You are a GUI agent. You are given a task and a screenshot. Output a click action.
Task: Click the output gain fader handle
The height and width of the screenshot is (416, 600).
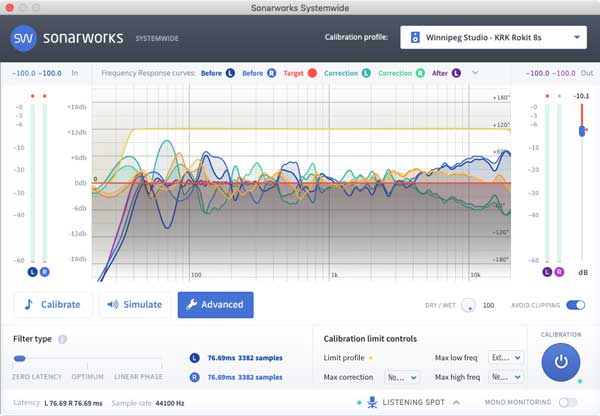(x=582, y=131)
